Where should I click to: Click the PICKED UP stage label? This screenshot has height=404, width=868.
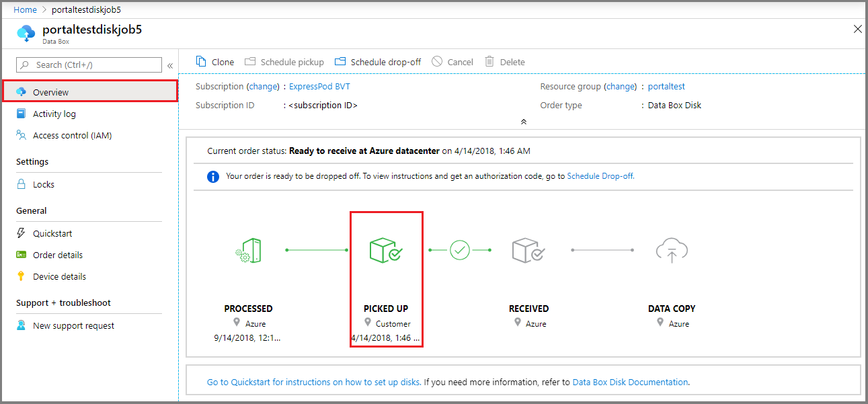click(386, 309)
